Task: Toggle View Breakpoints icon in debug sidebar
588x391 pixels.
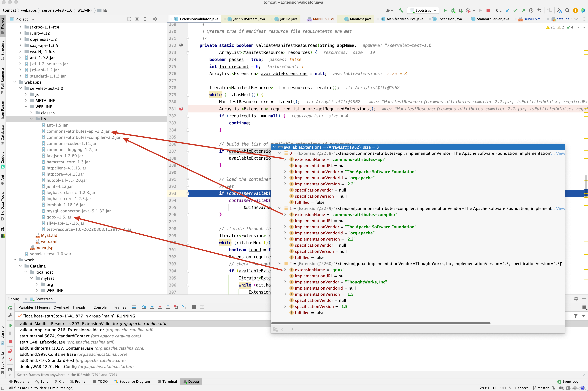Action: click(x=10, y=351)
